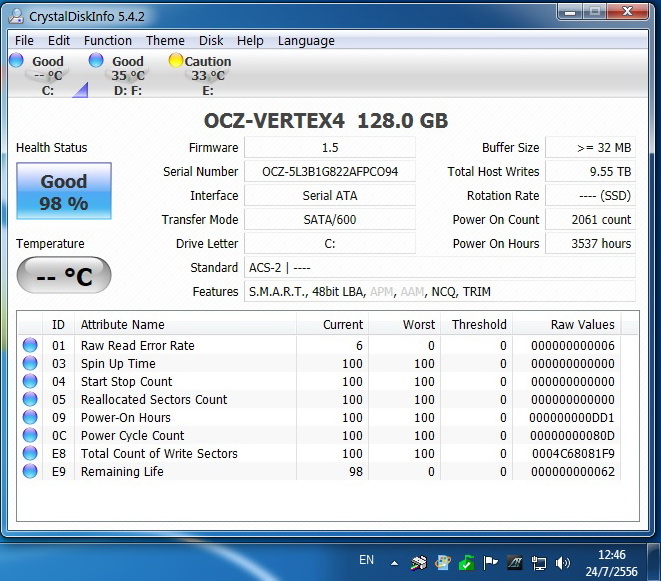Click the network tray icon

click(539, 562)
